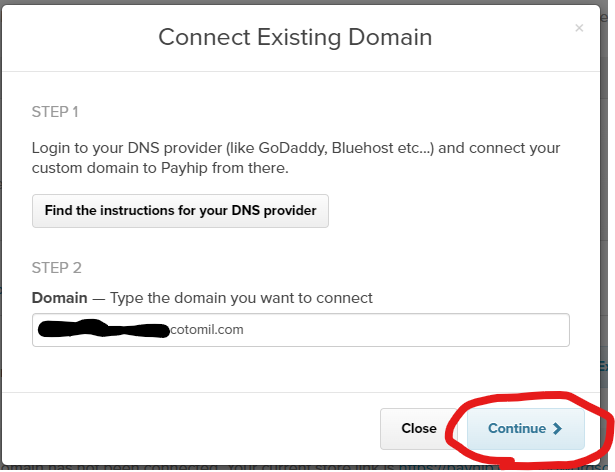Screen dimensions: 615x472
Task: Click the bold Domain label
Action: [59, 298]
